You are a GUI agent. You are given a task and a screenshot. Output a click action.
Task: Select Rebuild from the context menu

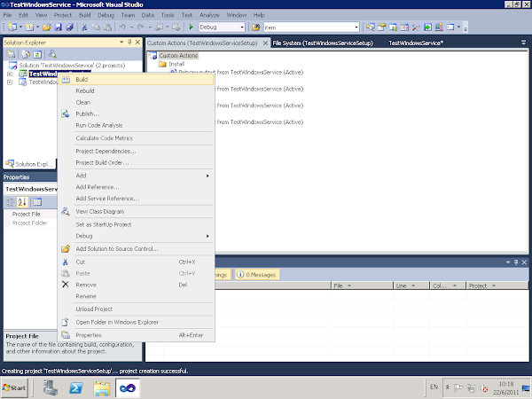coord(137,91)
